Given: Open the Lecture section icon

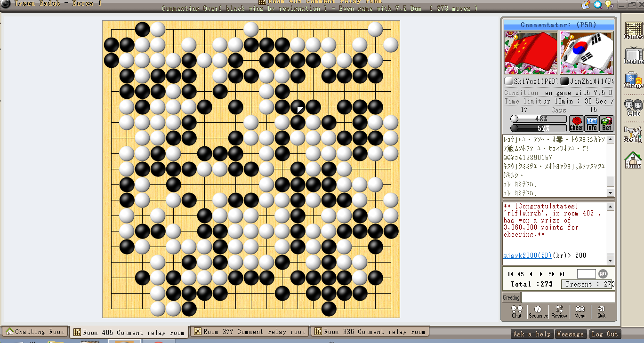Looking at the screenshot, I should [633, 56].
